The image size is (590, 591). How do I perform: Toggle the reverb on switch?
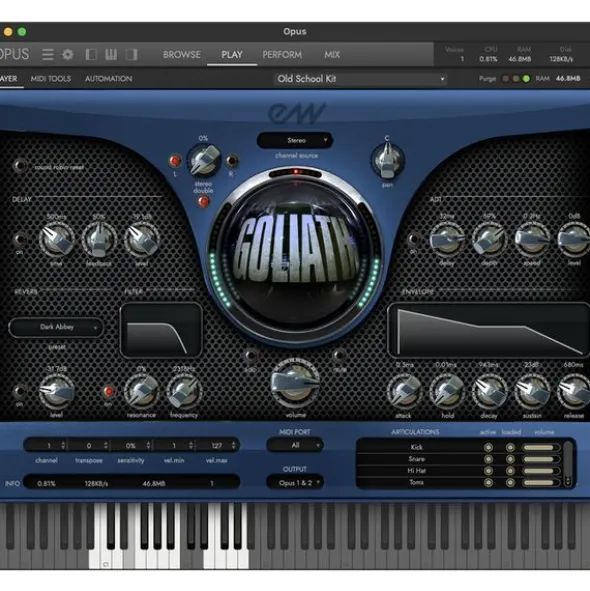tap(20, 391)
